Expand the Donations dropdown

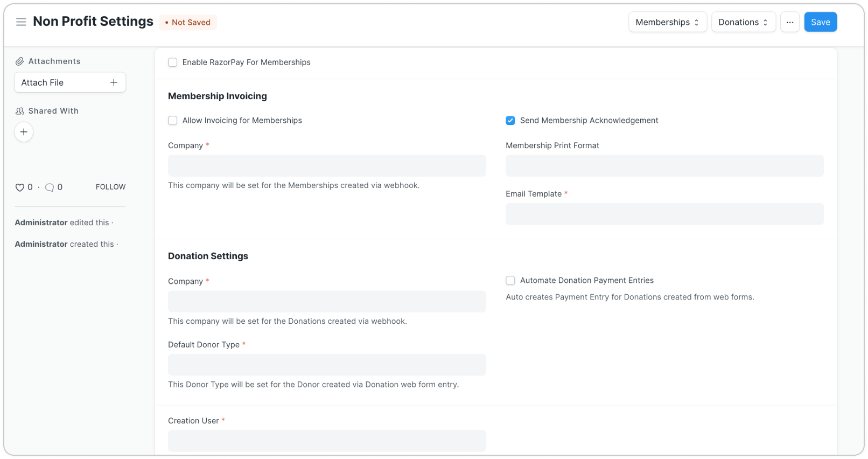click(x=743, y=22)
